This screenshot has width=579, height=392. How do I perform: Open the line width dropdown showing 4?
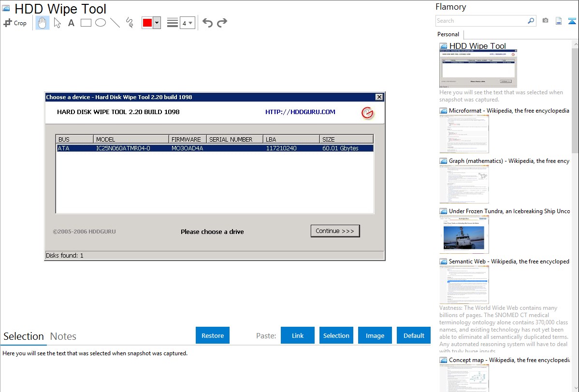(x=188, y=23)
